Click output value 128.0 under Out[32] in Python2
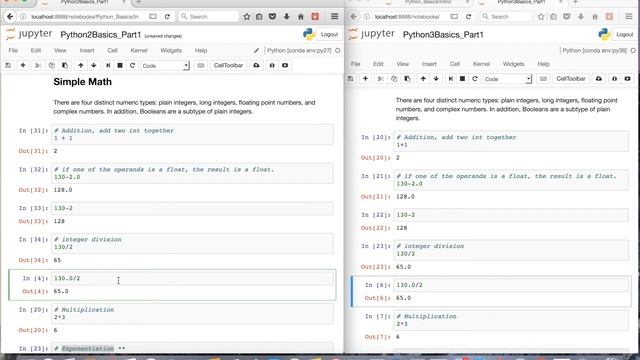Image resolution: width=640 pixels, height=360 pixels. tap(63, 190)
